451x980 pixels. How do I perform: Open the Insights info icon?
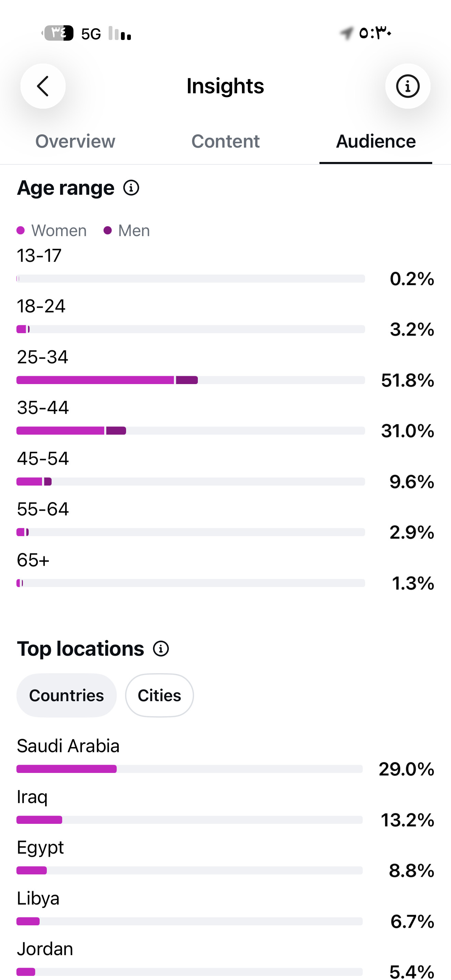click(x=408, y=86)
